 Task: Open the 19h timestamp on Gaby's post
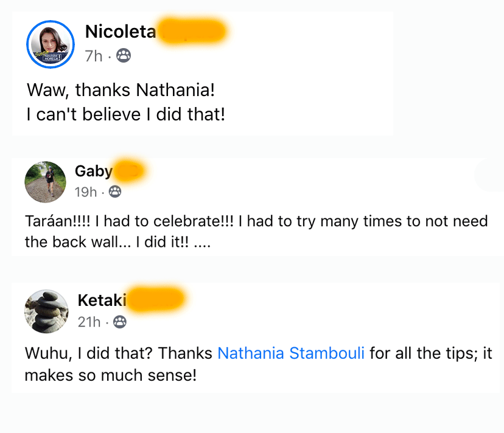tap(86, 192)
